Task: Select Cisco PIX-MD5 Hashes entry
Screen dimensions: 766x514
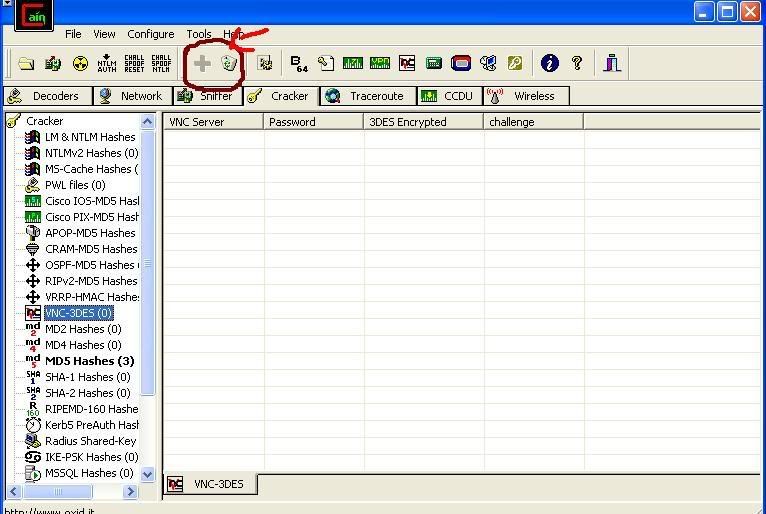Action: pyautogui.click(x=92, y=217)
